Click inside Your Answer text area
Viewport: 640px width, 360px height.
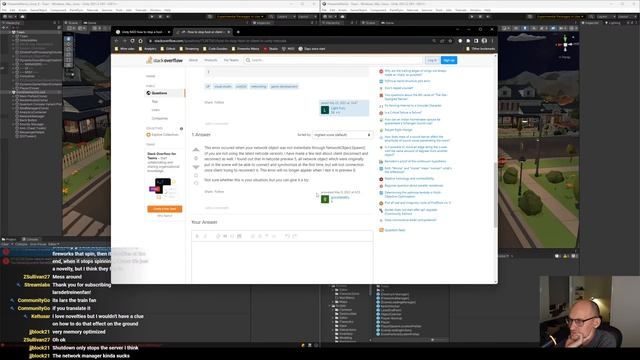282,262
